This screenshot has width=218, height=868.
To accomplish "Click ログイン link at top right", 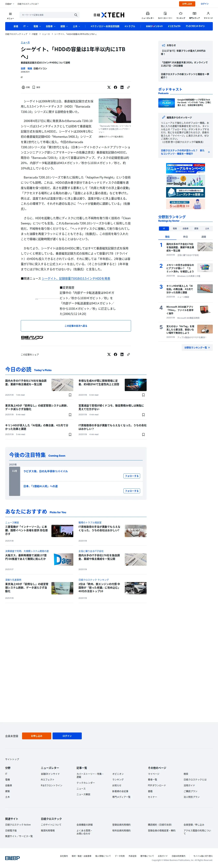I will click(x=205, y=4).
